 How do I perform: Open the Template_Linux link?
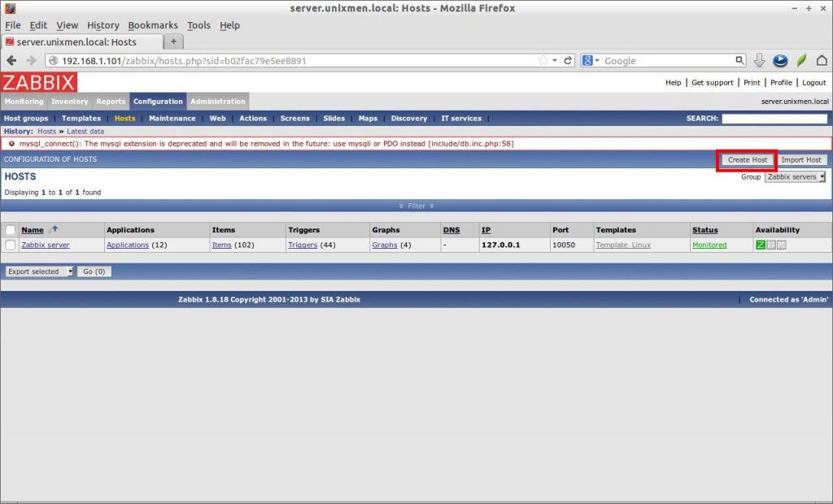click(x=623, y=245)
